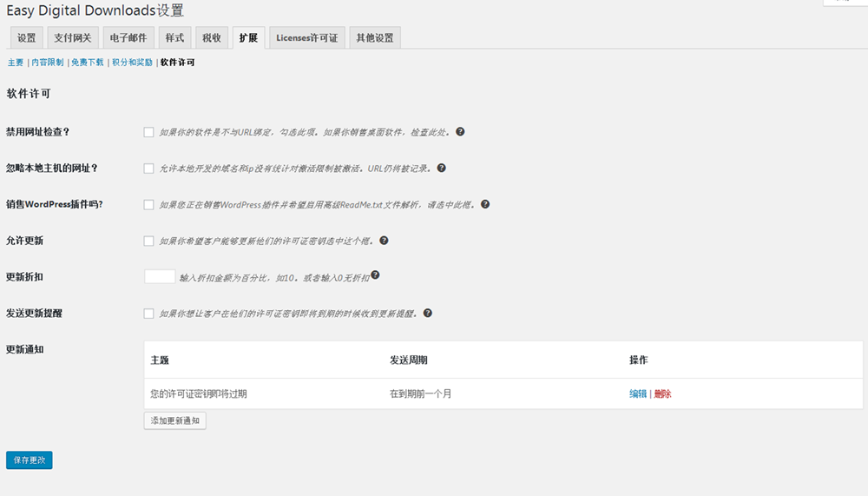Select the 软件许可 subsection
The width and height of the screenshot is (868, 496).
tap(178, 63)
